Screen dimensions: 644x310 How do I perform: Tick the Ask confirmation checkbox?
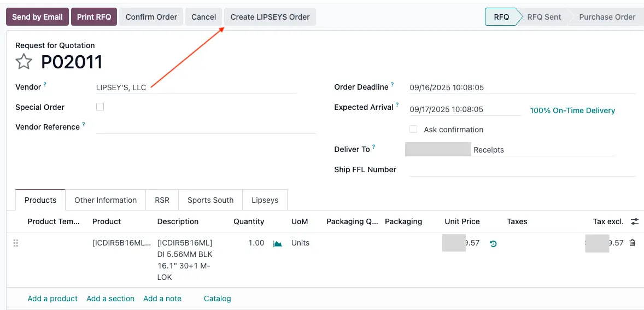413,130
